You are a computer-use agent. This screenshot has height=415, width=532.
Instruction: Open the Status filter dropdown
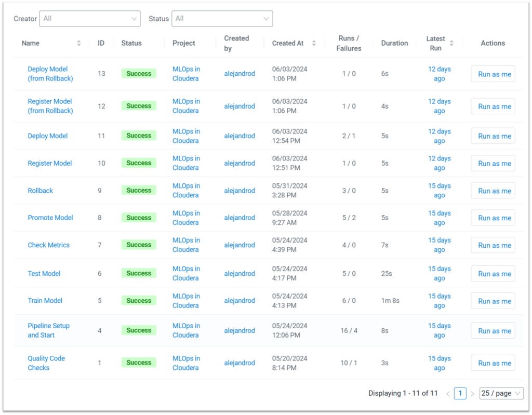(222, 19)
